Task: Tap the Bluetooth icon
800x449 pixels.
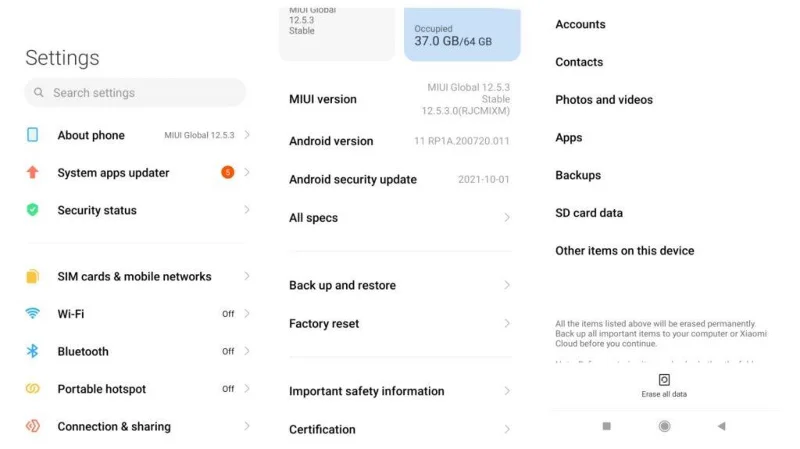Action: coord(32,351)
